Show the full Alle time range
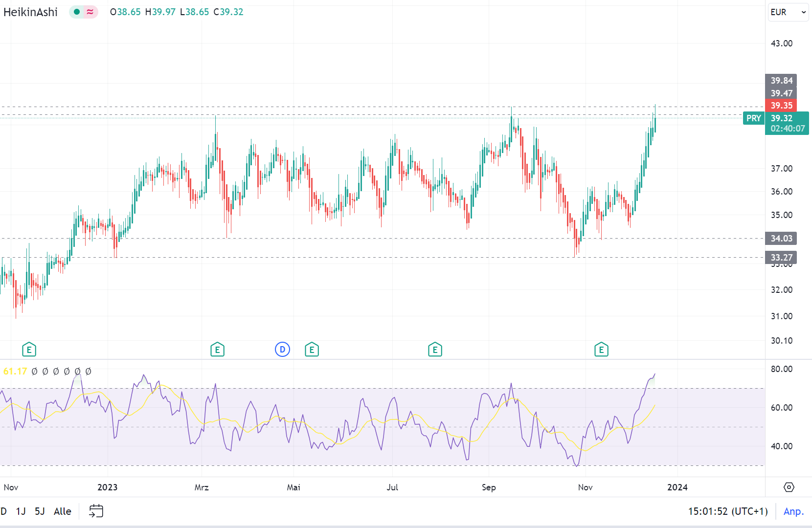The width and height of the screenshot is (812, 528). [x=63, y=511]
